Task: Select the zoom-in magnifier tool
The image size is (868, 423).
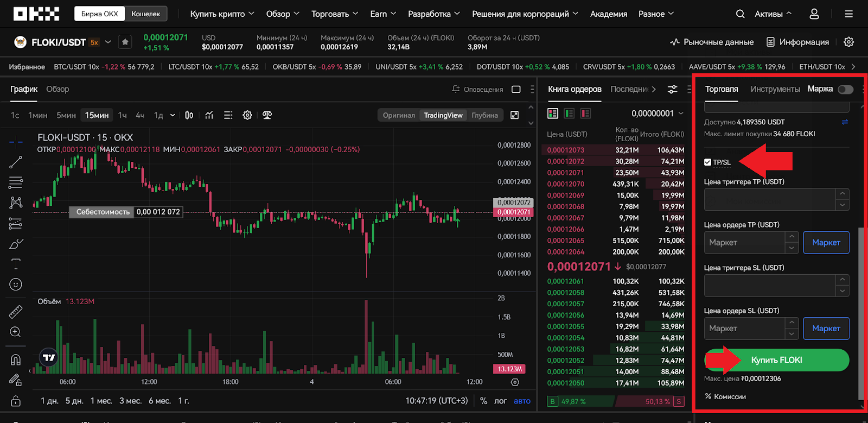Action: click(x=16, y=332)
